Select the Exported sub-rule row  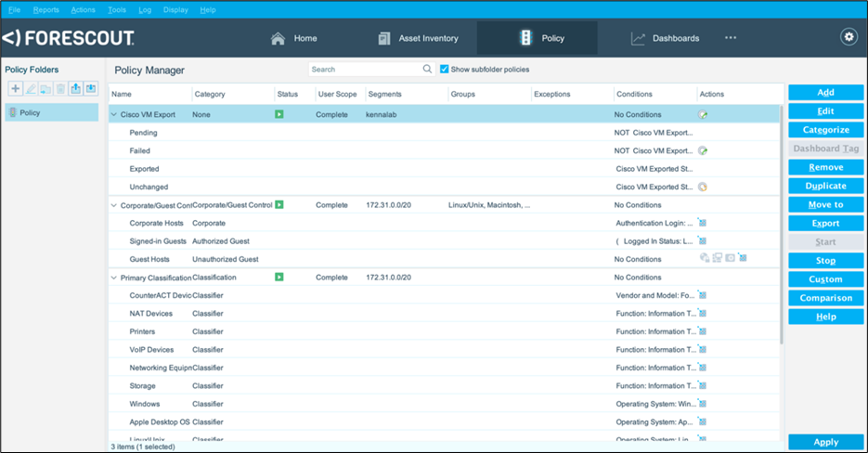click(445, 169)
